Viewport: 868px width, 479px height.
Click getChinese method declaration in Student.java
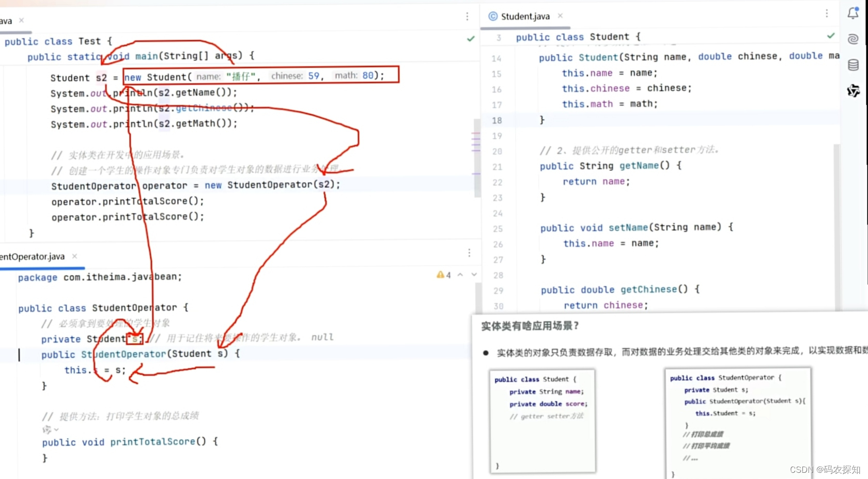point(620,290)
